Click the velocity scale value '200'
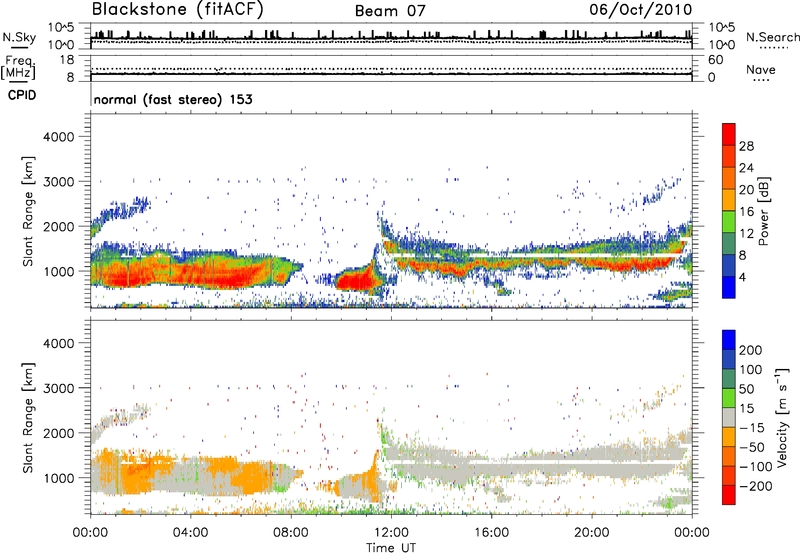 pos(751,350)
